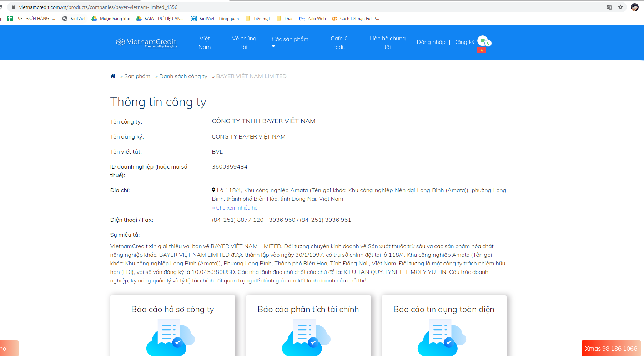Viewport: 644px width, 356px height.
Task: Click the Xmas 98 186 1066 button
Action: click(611, 348)
